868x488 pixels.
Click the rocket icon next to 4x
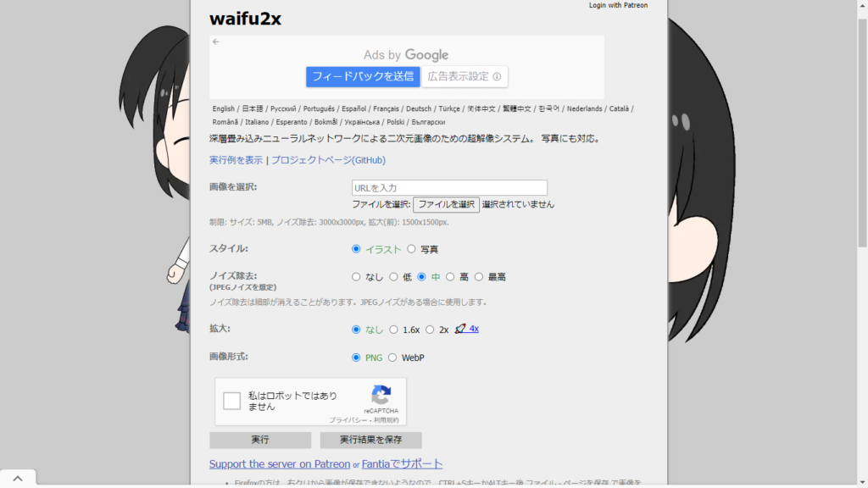click(460, 329)
